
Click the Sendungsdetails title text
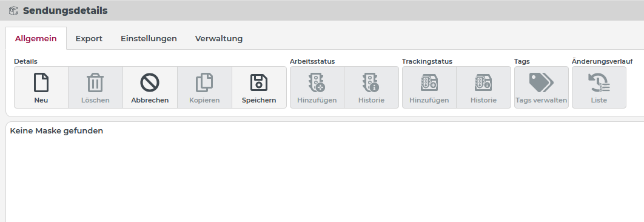[65, 11]
